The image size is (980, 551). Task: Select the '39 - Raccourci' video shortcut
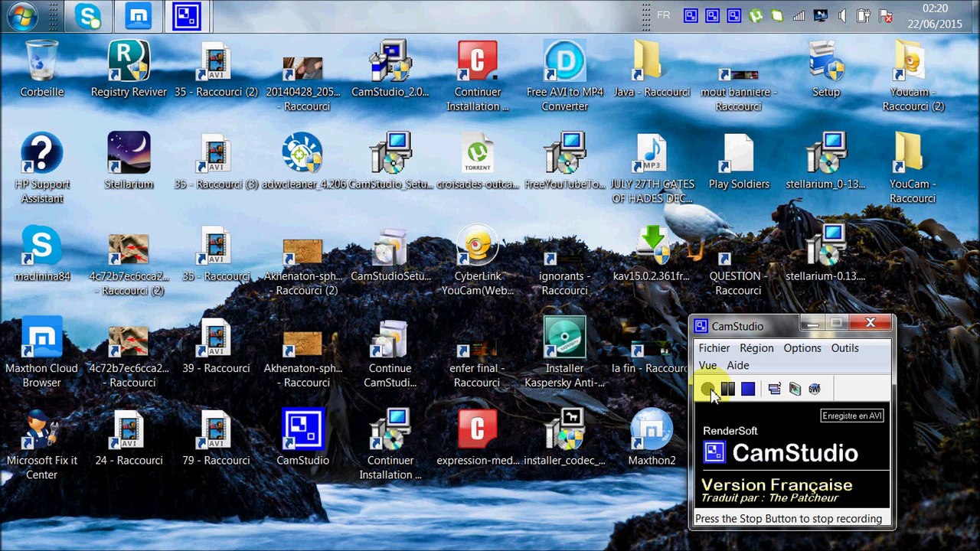coord(216,345)
